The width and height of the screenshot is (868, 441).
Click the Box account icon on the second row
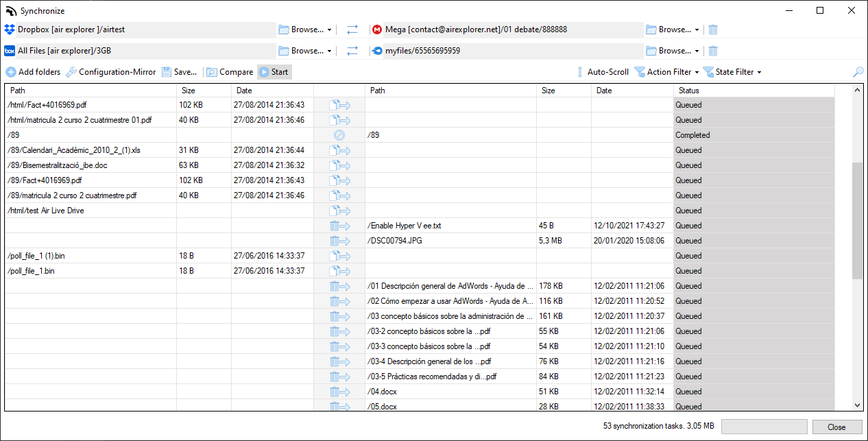[10, 50]
